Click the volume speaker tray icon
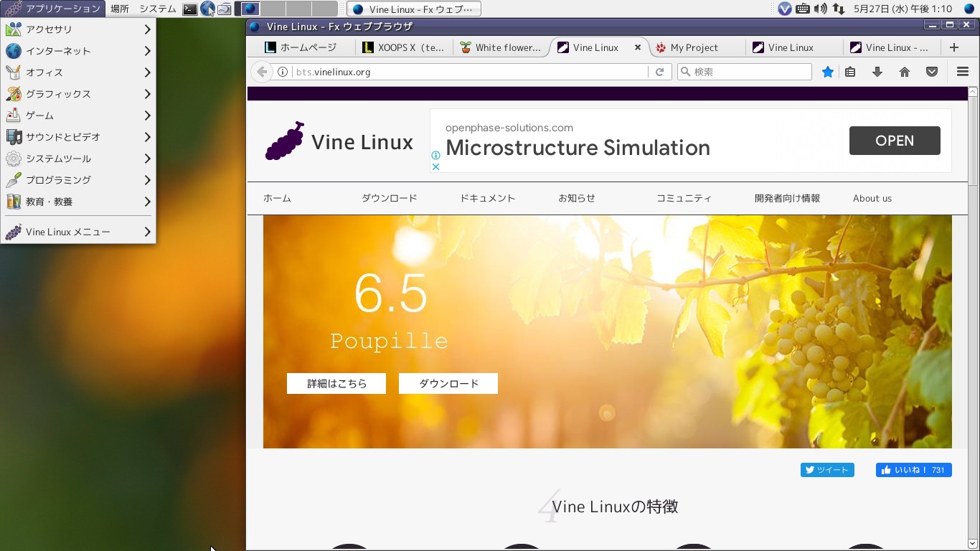The height and width of the screenshot is (551, 980). (820, 9)
